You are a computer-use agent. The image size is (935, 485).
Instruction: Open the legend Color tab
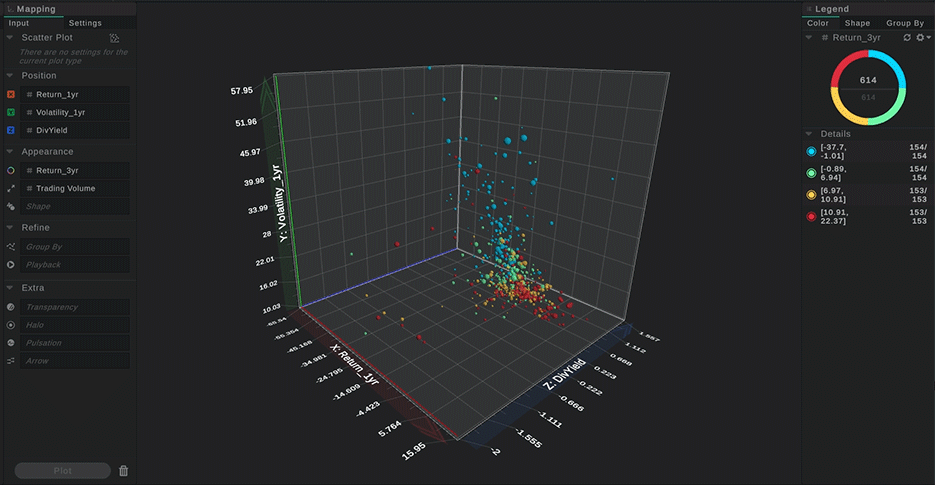click(818, 23)
